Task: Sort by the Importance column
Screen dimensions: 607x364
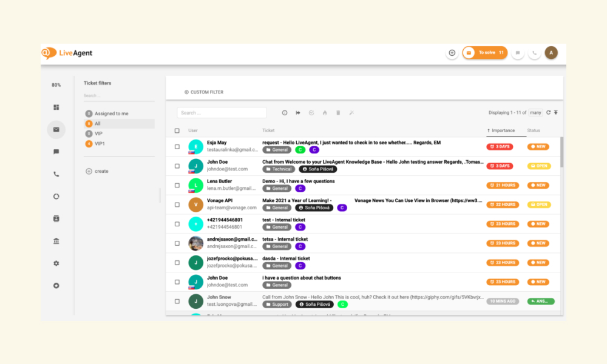Action: tap(503, 130)
